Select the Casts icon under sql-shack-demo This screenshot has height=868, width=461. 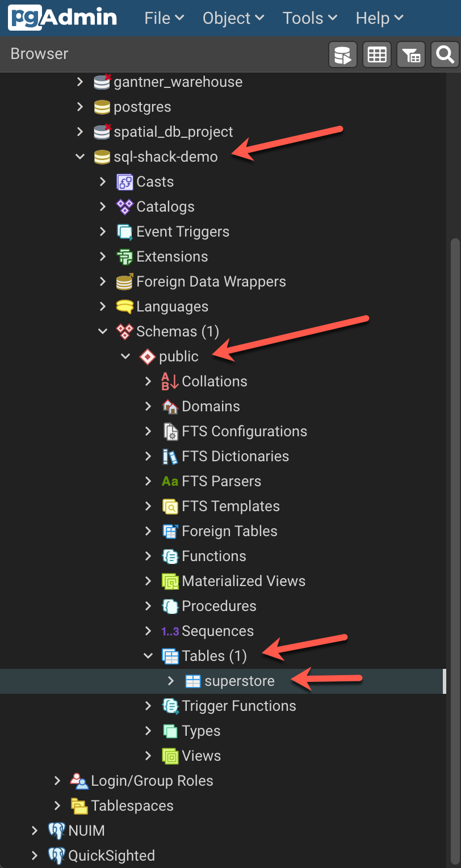(x=126, y=182)
